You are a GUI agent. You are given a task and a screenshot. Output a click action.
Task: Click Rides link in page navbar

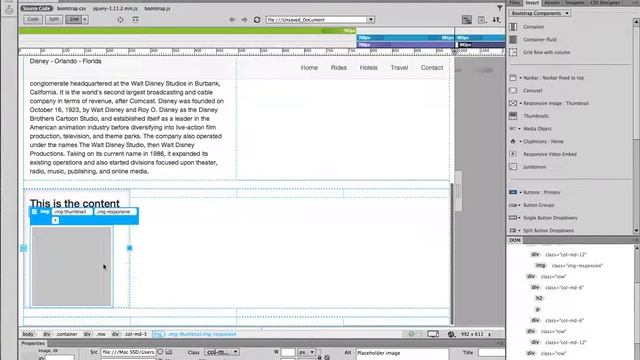click(x=339, y=68)
